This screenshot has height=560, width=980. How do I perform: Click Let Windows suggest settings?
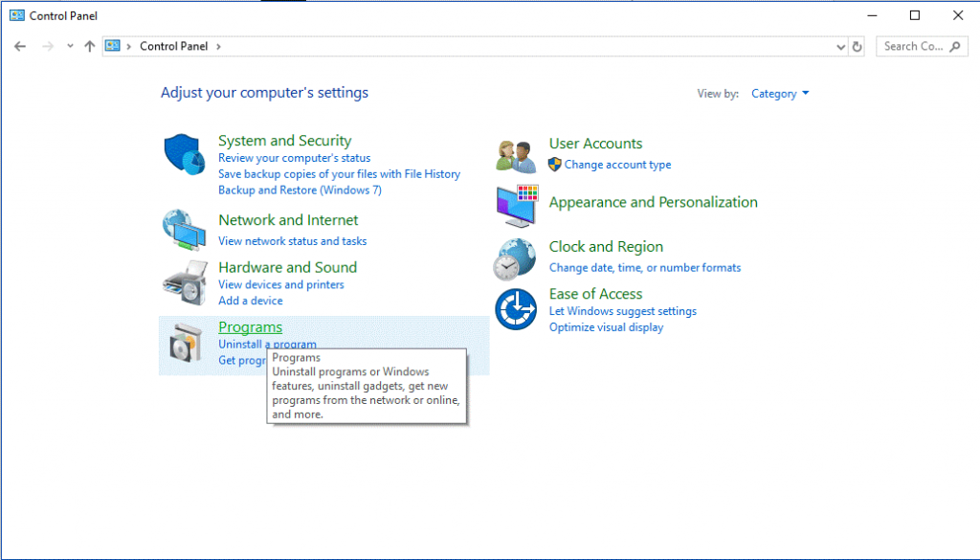(623, 311)
